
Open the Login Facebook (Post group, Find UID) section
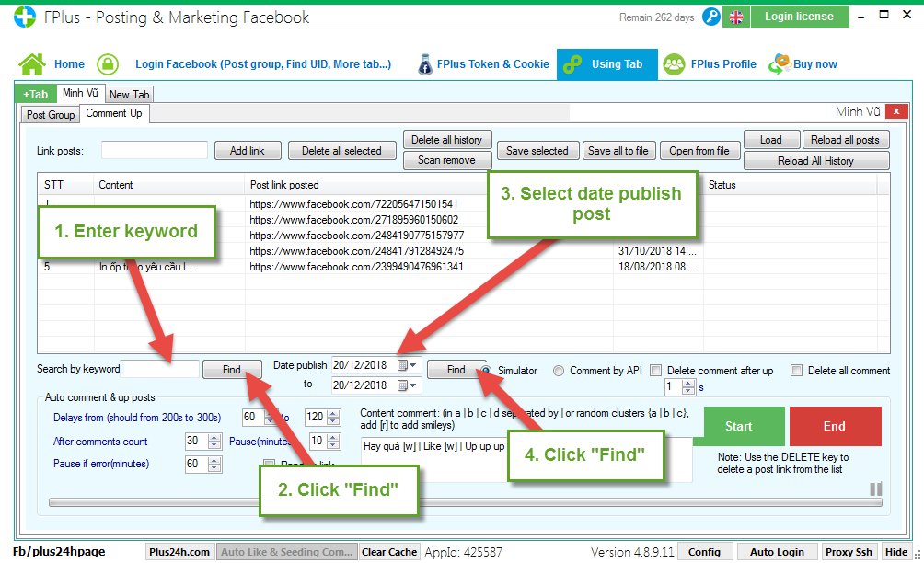tap(263, 64)
